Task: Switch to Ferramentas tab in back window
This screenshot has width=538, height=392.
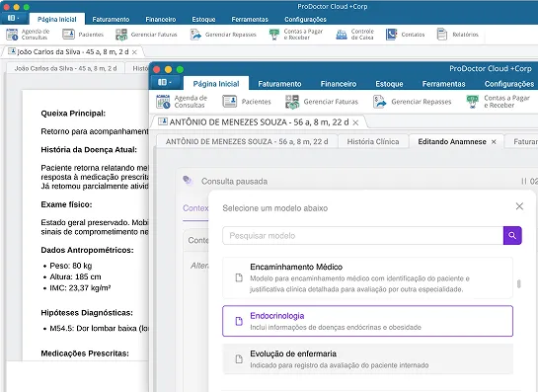Action: click(250, 20)
